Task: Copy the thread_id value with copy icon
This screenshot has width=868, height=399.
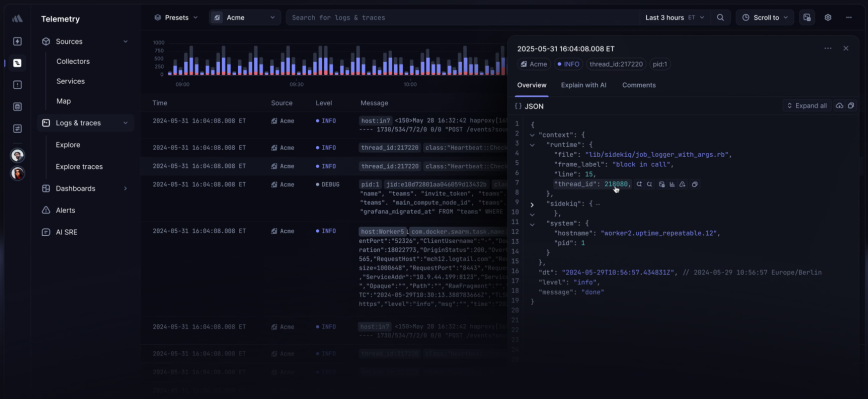Action: pyautogui.click(x=695, y=184)
